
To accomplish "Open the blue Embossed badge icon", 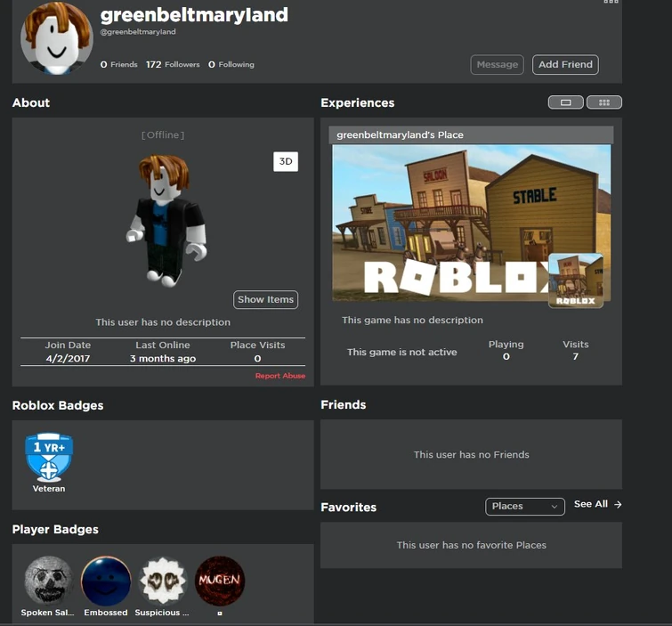I will [106, 581].
